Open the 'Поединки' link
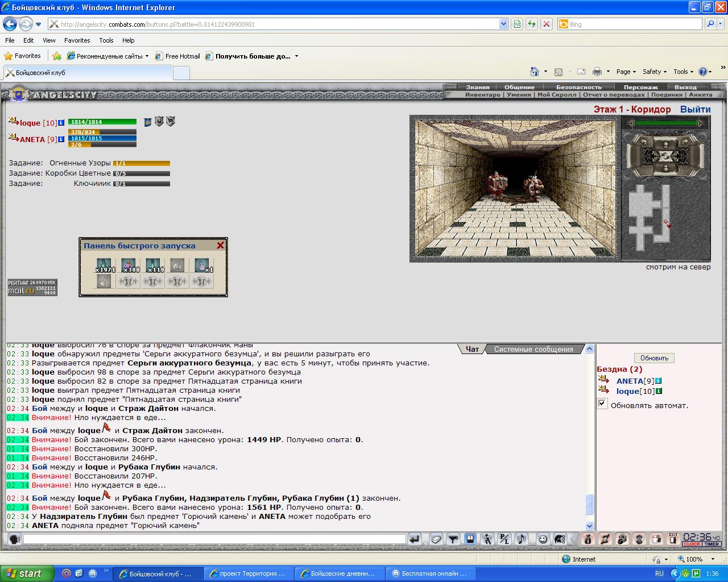This screenshot has height=582, width=728. pos(667,94)
